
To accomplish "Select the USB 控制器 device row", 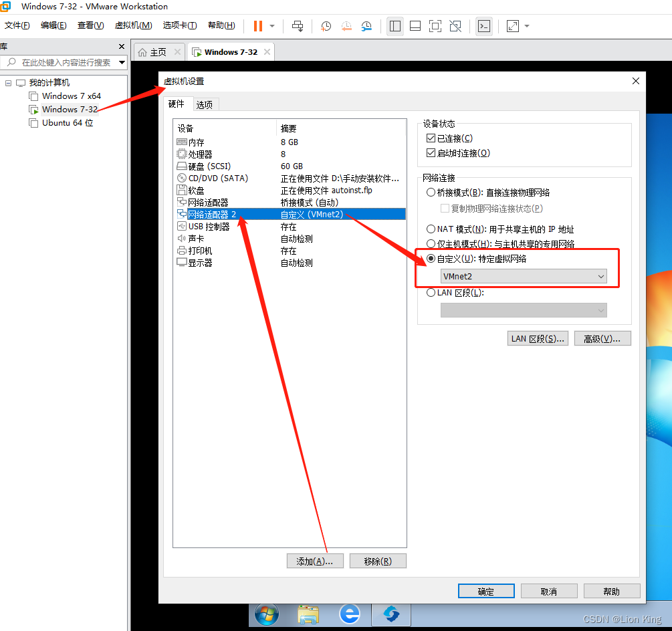I will (x=290, y=227).
